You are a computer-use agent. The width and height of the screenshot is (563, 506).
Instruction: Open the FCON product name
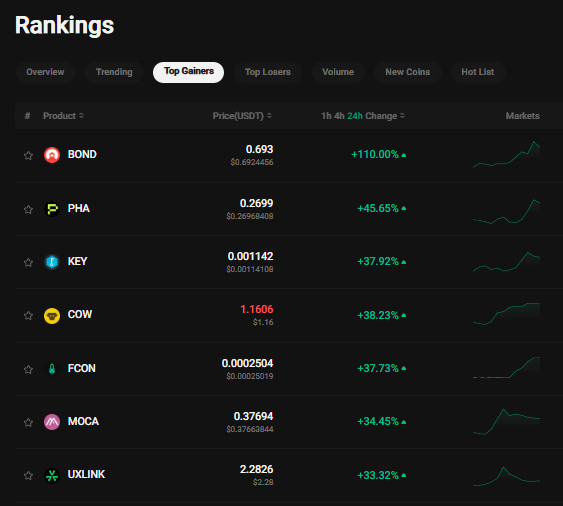[82, 368]
